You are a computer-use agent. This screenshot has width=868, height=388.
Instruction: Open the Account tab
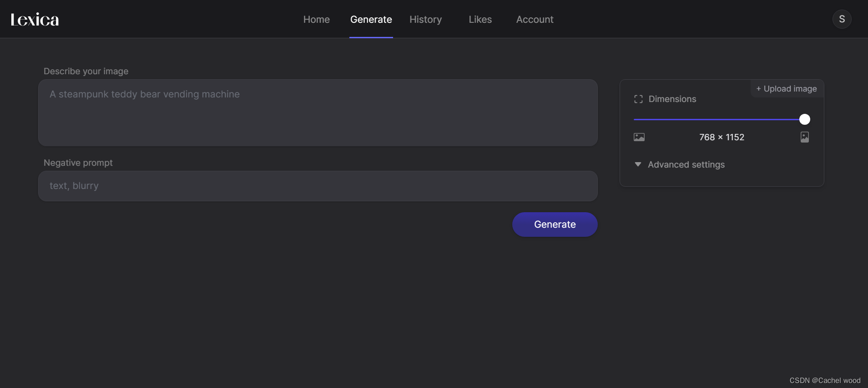tap(535, 20)
